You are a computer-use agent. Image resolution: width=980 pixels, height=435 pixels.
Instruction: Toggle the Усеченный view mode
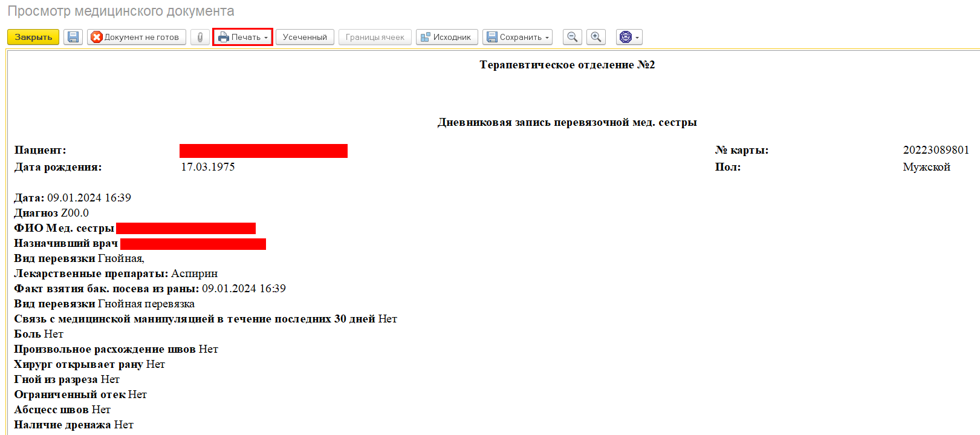[x=305, y=37]
